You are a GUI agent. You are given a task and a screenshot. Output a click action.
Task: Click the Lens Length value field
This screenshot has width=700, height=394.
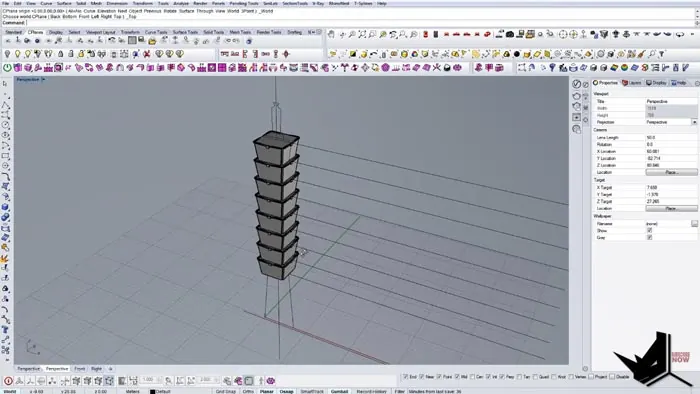(671, 137)
